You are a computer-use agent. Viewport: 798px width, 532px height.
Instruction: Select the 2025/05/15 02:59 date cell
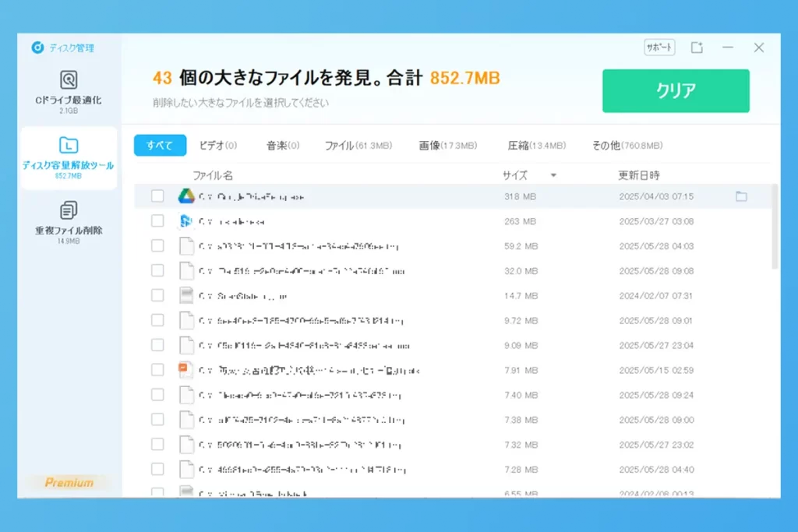[x=656, y=370]
